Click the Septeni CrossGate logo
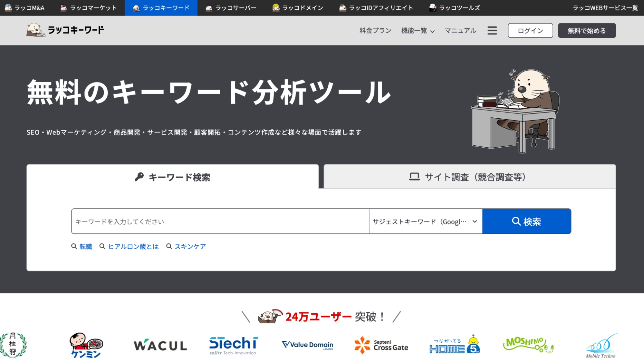This screenshot has height=364, width=644. click(x=381, y=345)
